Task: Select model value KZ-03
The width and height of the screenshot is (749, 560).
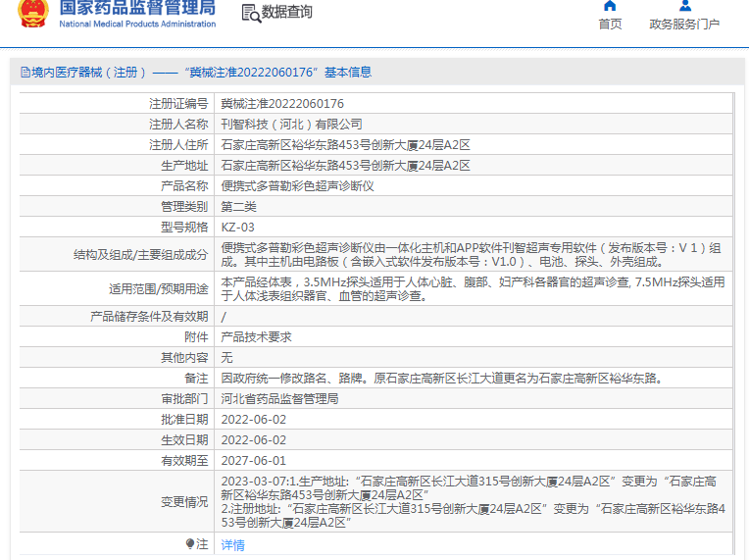Action: pyautogui.click(x=237, y=228)
